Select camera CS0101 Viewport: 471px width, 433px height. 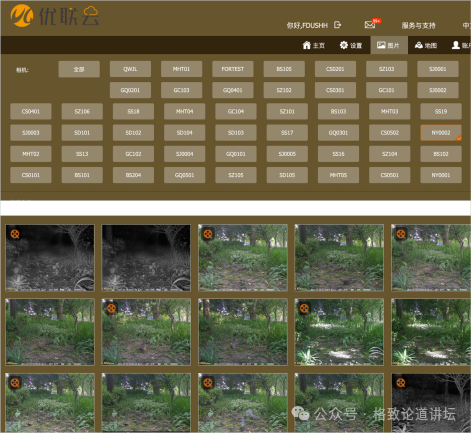[x=31, y=175]
